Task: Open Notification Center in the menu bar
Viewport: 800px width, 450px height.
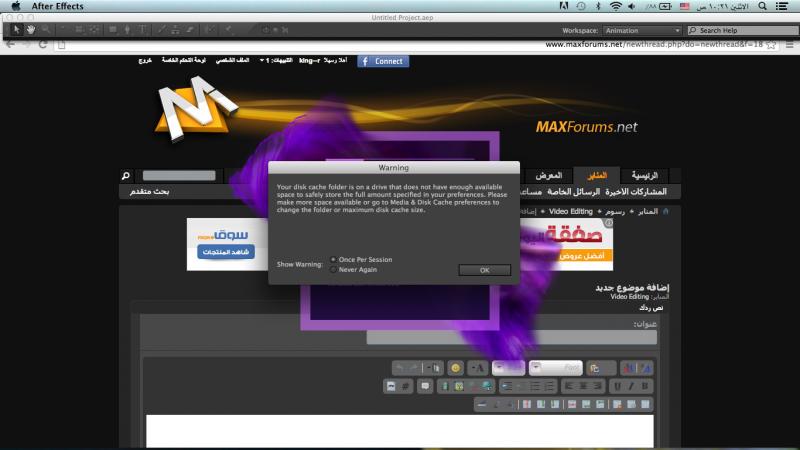Action: tap(781, 6)
